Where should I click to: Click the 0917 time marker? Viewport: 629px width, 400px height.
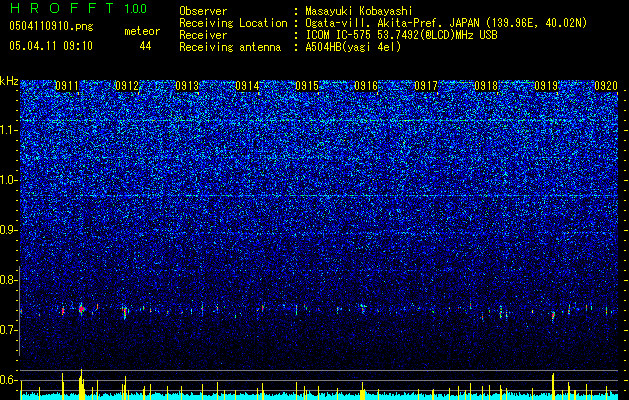426,86
